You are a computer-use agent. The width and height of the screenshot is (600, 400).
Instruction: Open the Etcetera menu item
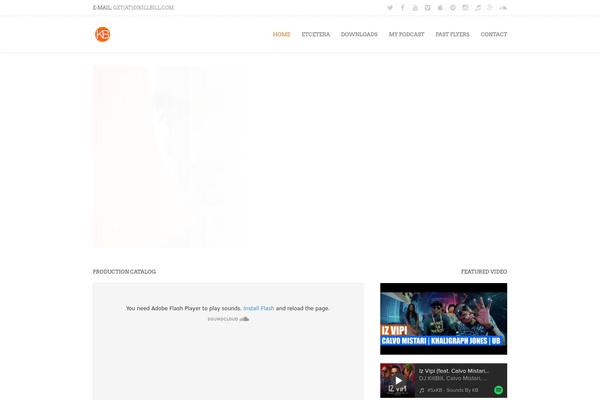point(316,34)
